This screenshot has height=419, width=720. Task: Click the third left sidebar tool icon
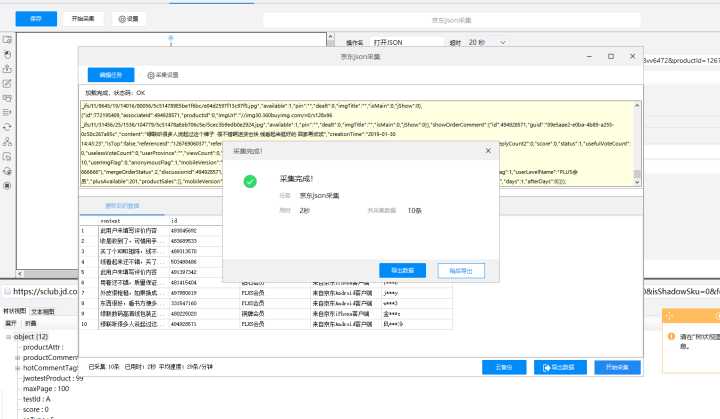[8, 69]
